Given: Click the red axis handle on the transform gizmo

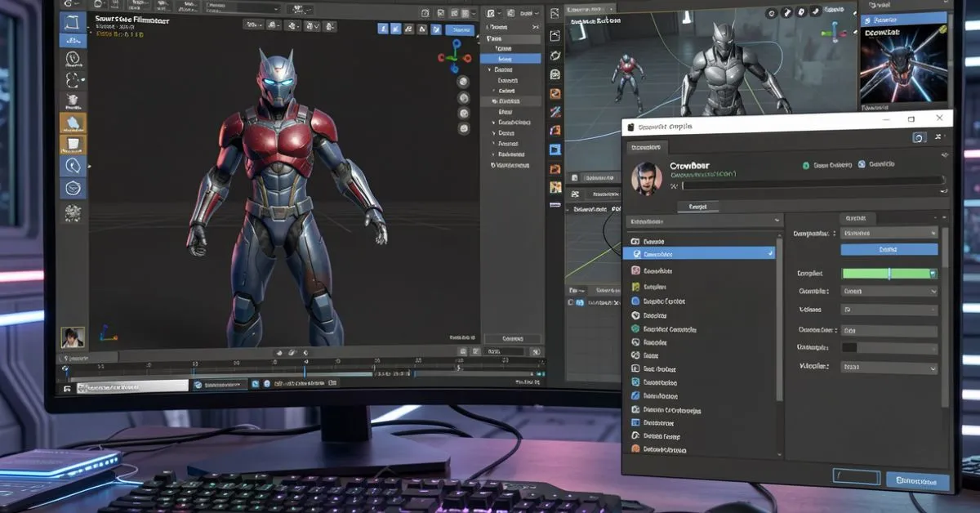Looking at the screenshot, I should 468,56.
